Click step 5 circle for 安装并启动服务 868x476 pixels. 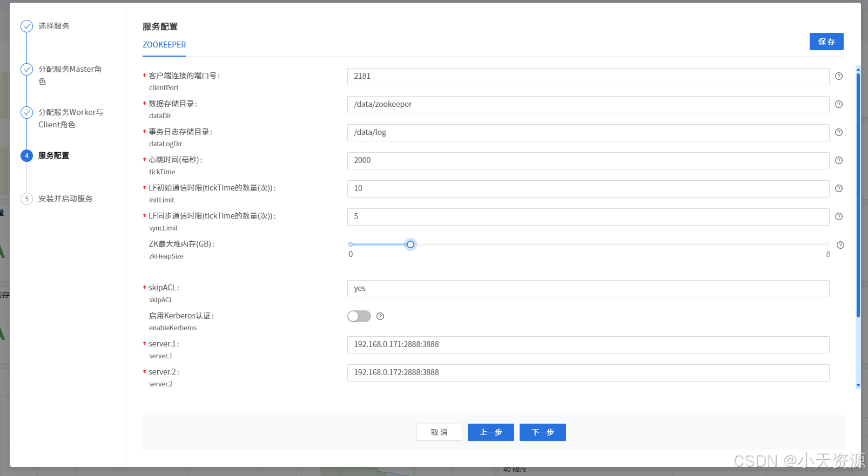pyautogui.click(x=26, y=199)
